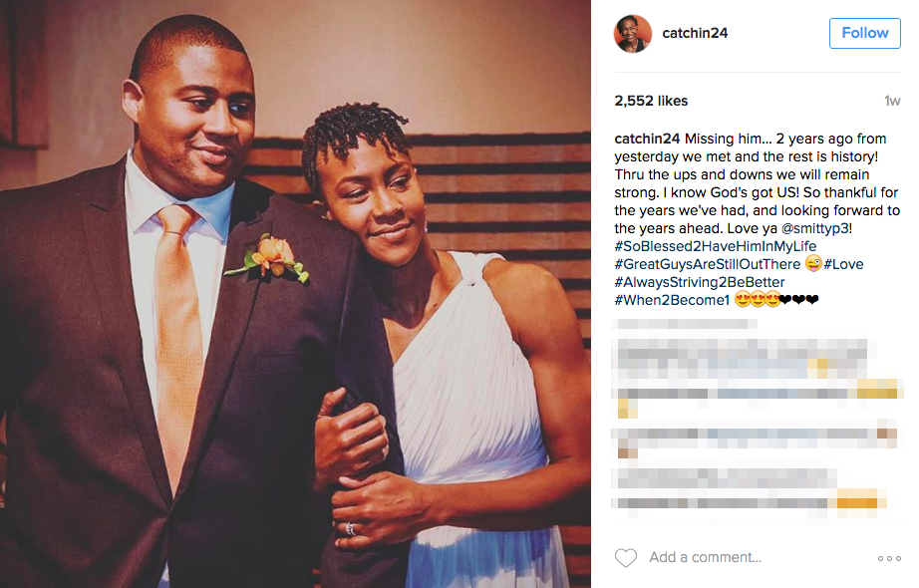Click the Follow button

864,33
